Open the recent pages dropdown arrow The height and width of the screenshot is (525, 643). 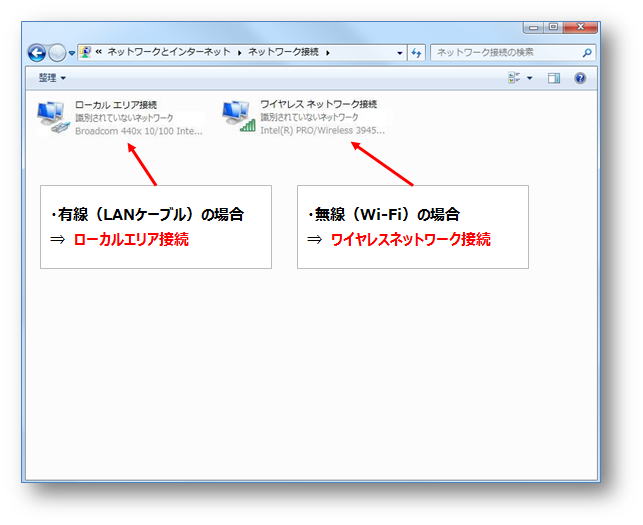pos(71,53)
